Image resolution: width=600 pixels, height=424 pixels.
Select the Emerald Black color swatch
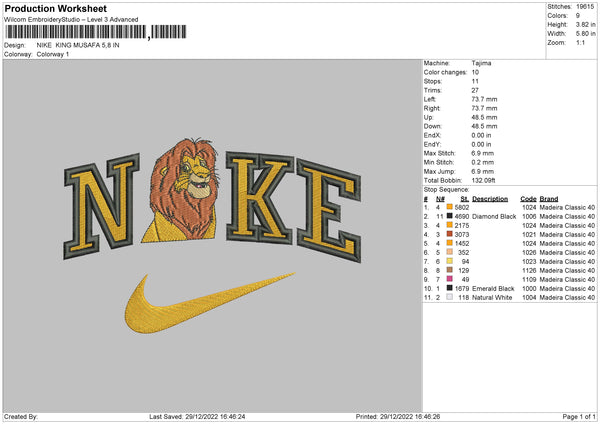pyautogui.click(x=450, y=288)
